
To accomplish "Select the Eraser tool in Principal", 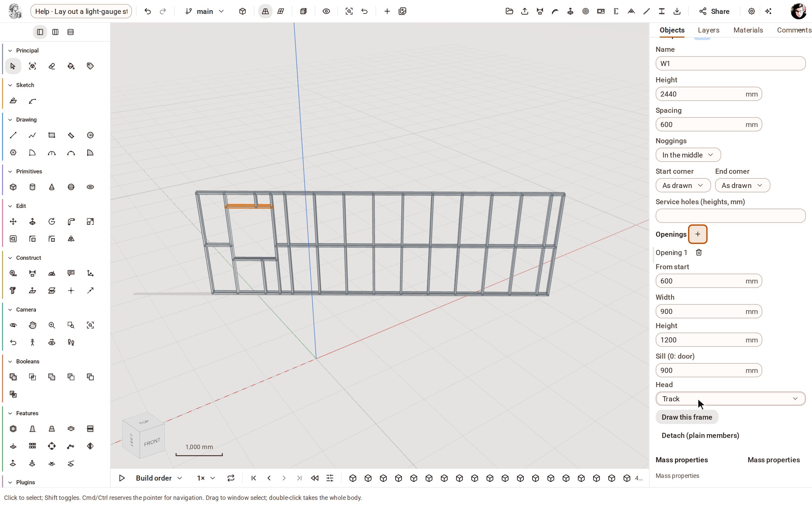I will coord(52,66).
